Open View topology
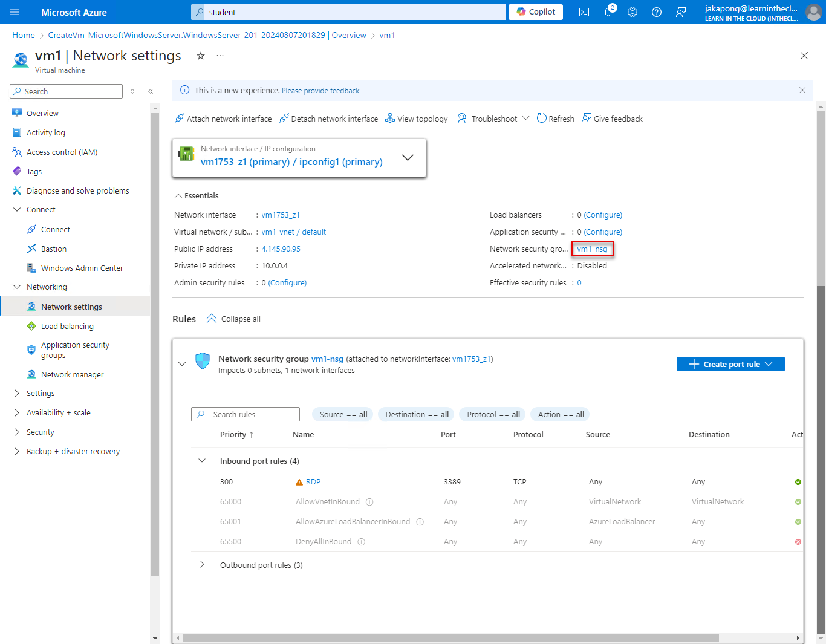The width and height of the screenshot is (826, 644). [x=417, y=119]
